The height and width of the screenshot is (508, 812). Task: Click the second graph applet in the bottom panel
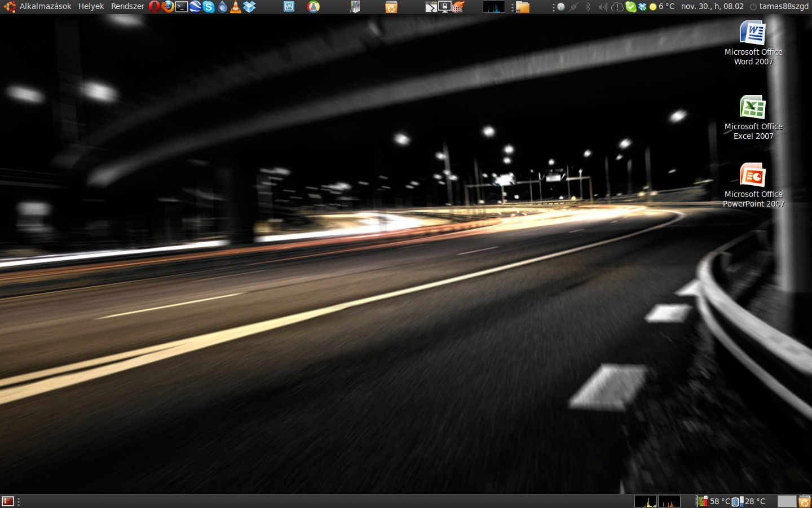(x=669, y=501)
